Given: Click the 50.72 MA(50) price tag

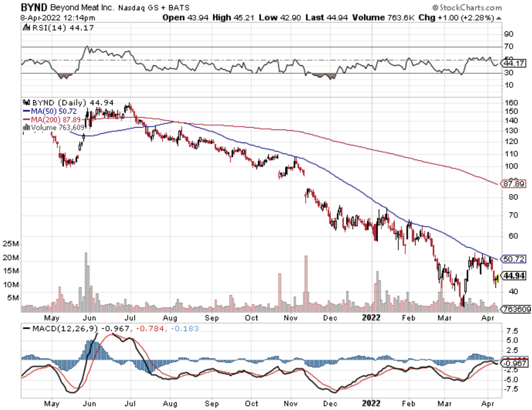Looking at the screenshot, I should point(514,259).
